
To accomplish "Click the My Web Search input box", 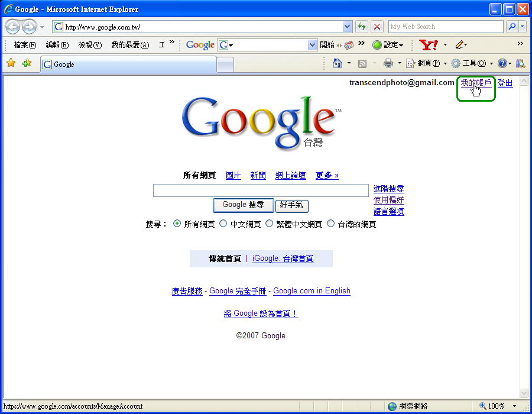I will 446,27.
